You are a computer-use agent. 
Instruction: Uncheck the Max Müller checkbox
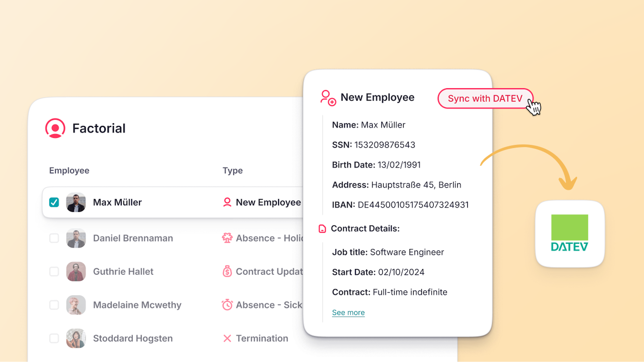click(x=54, y=202)
